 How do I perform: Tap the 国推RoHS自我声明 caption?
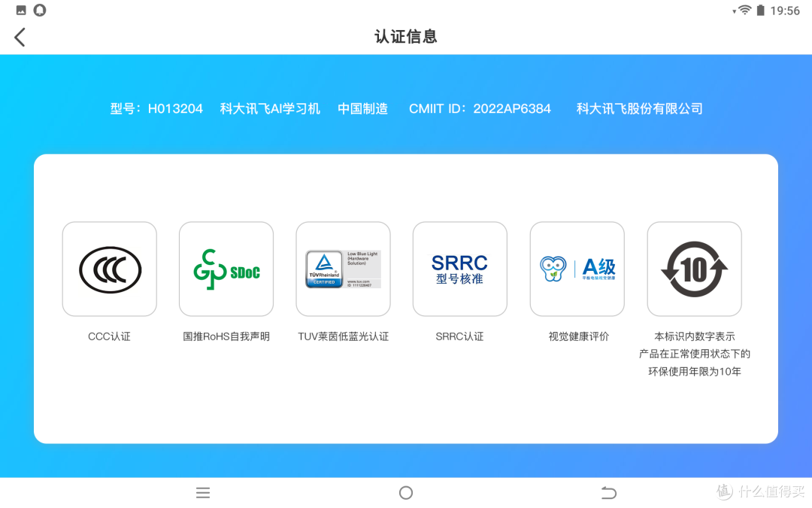[226, 336]
